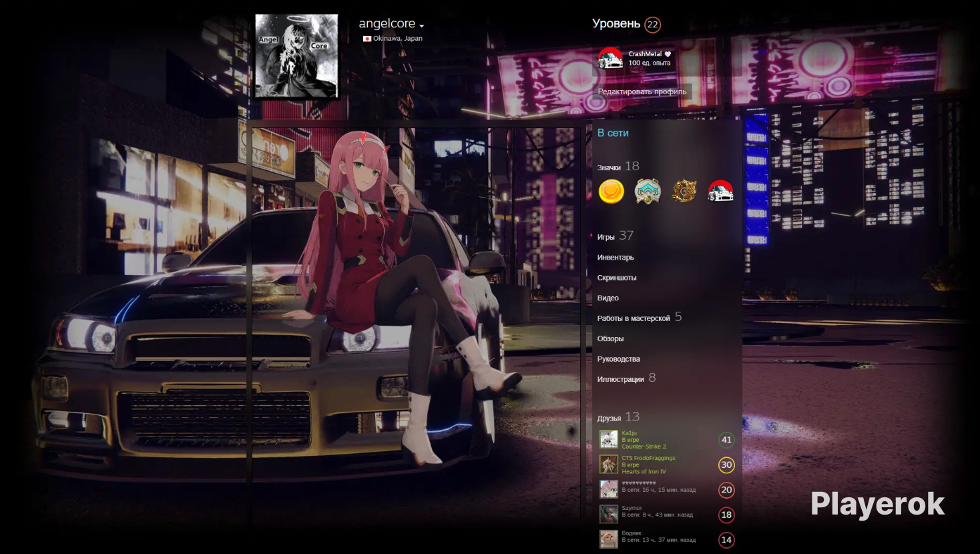980x554 pixels.
Task: Open the Иллюстрации artwork link
Action: coord(621,380)
